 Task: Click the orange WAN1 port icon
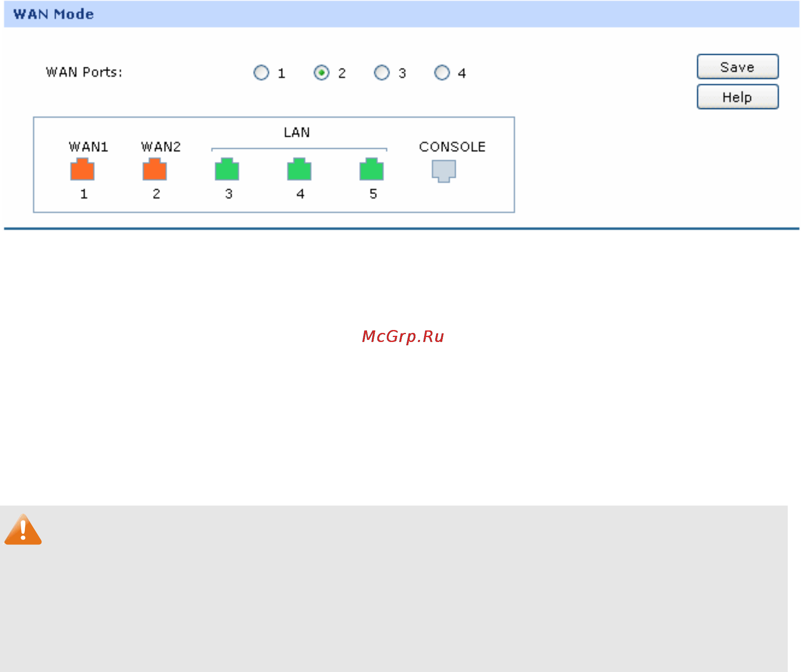point(82,169)
